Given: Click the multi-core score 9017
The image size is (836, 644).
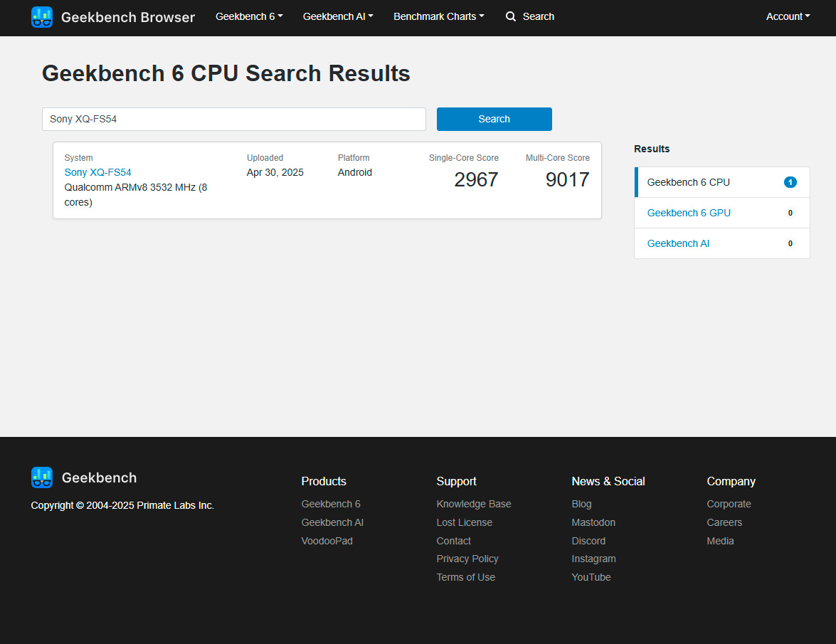Looking at the screenshot, I should 567,179.
